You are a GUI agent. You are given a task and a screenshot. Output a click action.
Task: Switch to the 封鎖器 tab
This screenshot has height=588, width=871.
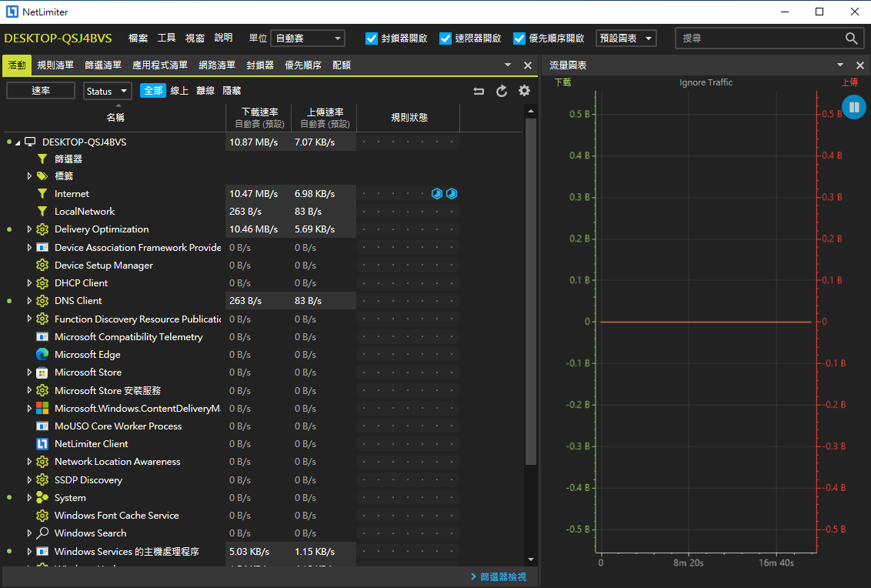click(x=260, y=65)
